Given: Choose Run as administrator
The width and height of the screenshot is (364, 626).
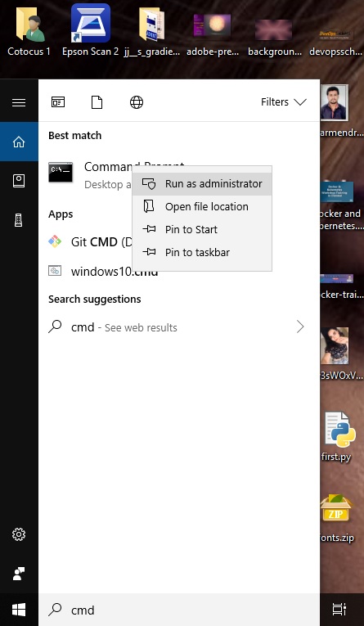Looking at the screenshot, I should click(202, 183).
